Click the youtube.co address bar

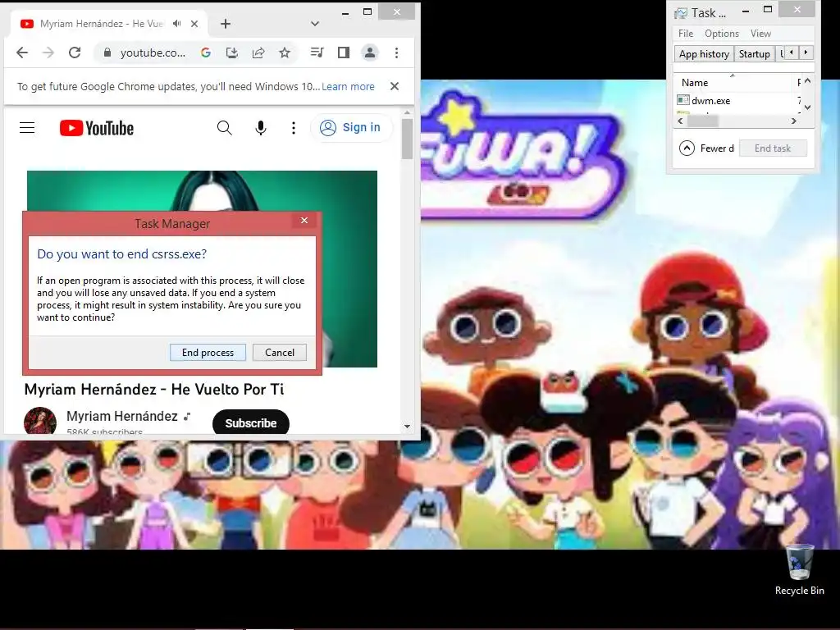click(x=153, y=52)
